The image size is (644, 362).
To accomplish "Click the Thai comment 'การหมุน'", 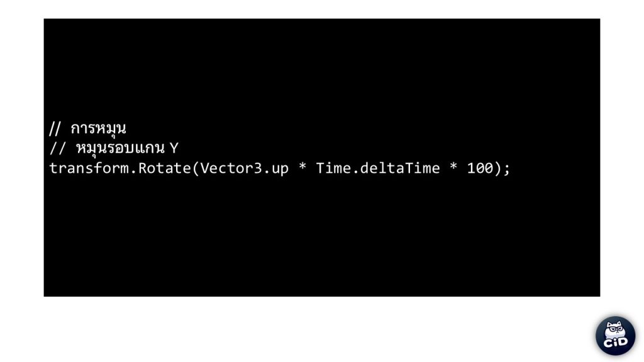I will click(x=98, y=129).
